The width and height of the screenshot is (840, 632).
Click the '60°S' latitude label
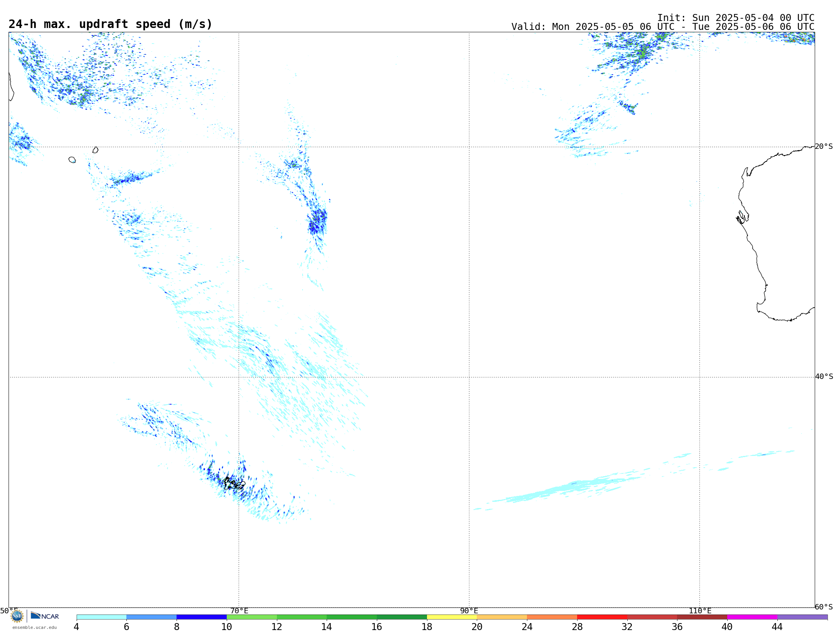pos(824,607)
